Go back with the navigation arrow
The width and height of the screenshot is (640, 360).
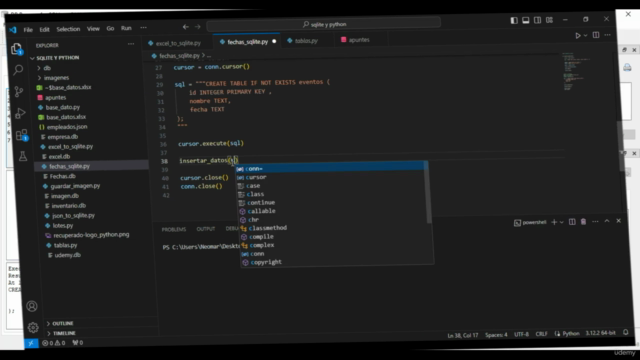pos(186,27)
